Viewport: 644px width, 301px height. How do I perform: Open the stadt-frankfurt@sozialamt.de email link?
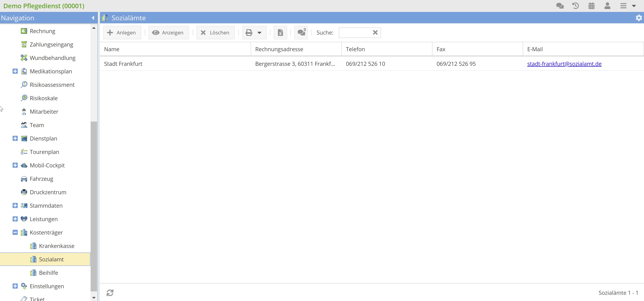tap(564, 64)
